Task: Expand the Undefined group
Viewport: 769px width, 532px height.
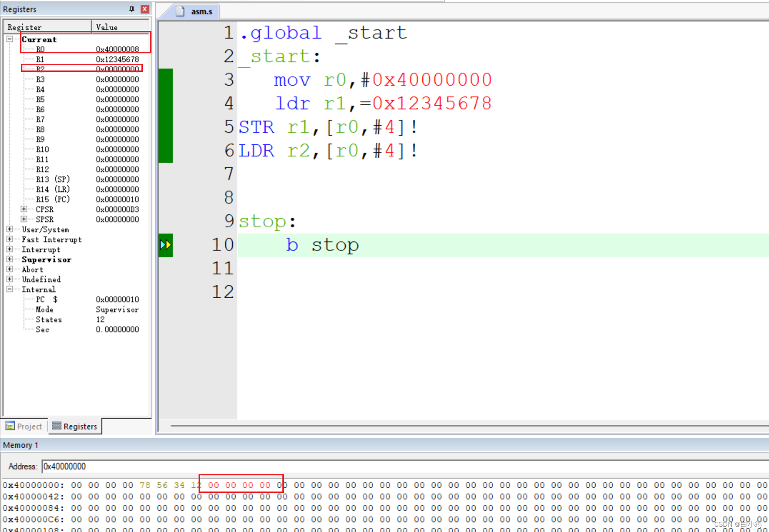Action: point(10,279)
